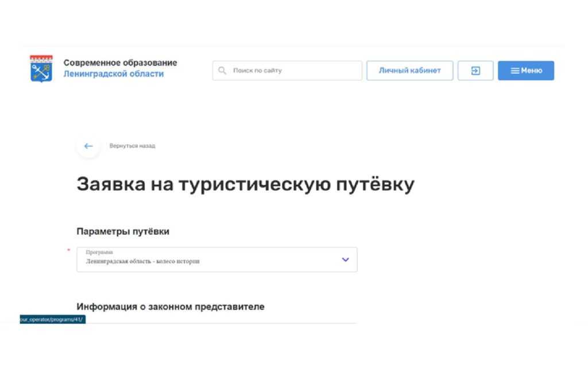Focus the 'Поиск по сайту' search field

click(293, 71)
